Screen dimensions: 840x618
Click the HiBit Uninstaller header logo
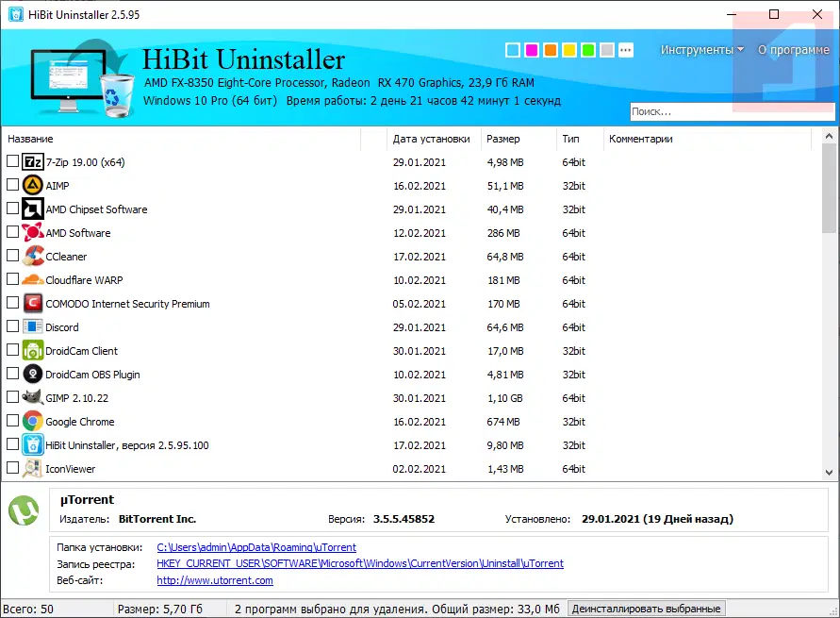[x=81, y=79]
